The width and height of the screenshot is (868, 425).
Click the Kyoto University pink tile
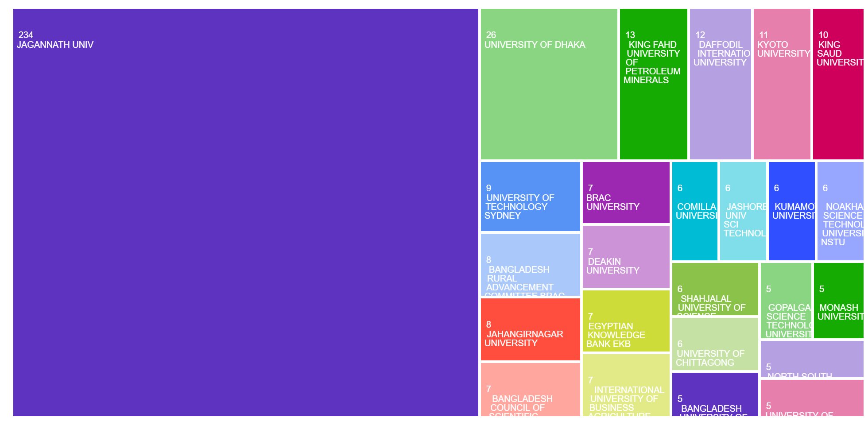782,84
